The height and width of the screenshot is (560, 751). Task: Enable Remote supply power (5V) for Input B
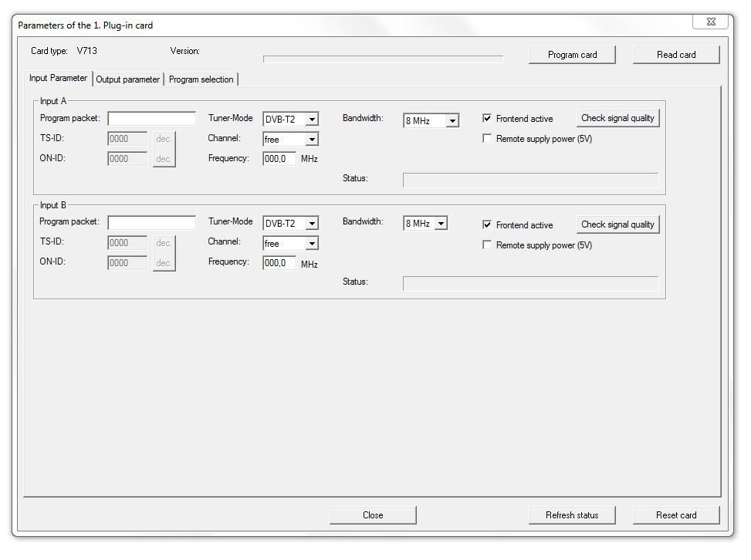click(x=487, y=245)
